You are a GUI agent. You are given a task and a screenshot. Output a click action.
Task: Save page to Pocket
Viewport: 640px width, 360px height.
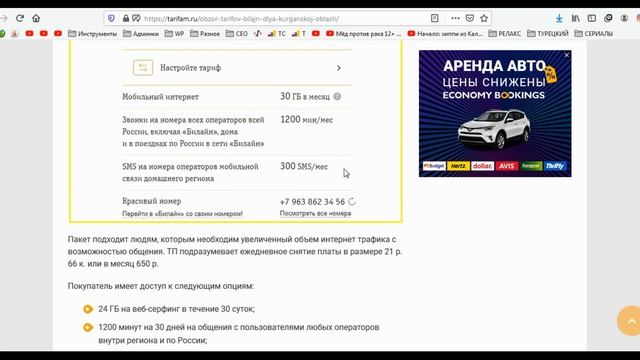coord(470,18)
